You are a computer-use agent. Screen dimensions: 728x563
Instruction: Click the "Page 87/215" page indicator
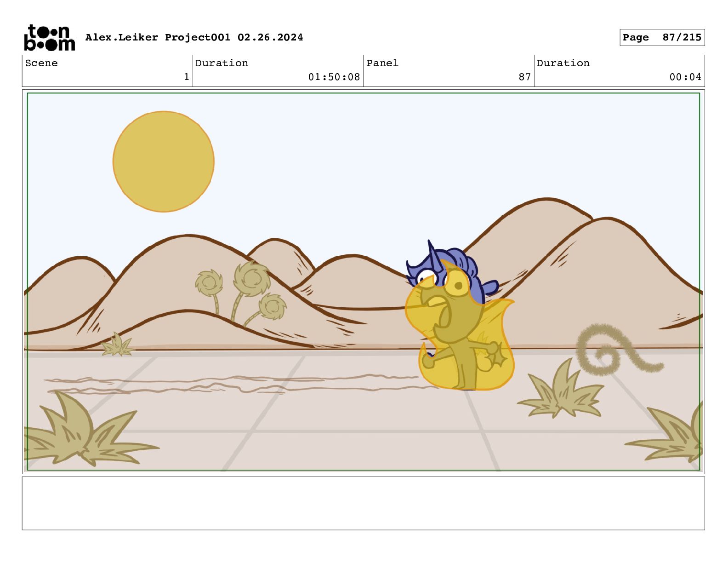(662, 37)
